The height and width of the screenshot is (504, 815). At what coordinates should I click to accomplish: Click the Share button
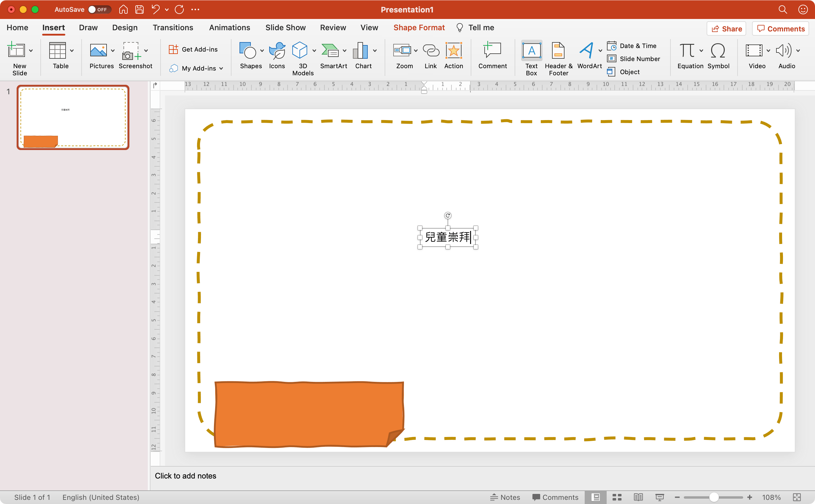point(726,29)
